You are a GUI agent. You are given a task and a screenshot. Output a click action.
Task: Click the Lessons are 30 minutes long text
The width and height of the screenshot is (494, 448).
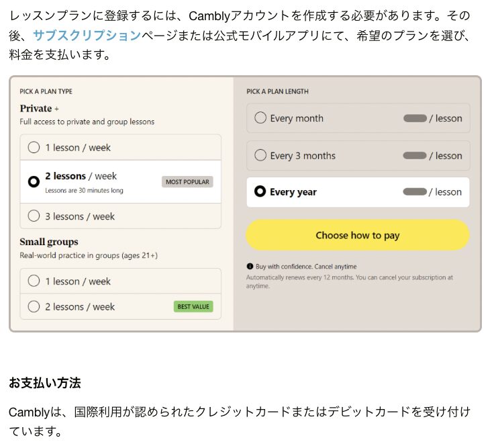tap(84, 191)
